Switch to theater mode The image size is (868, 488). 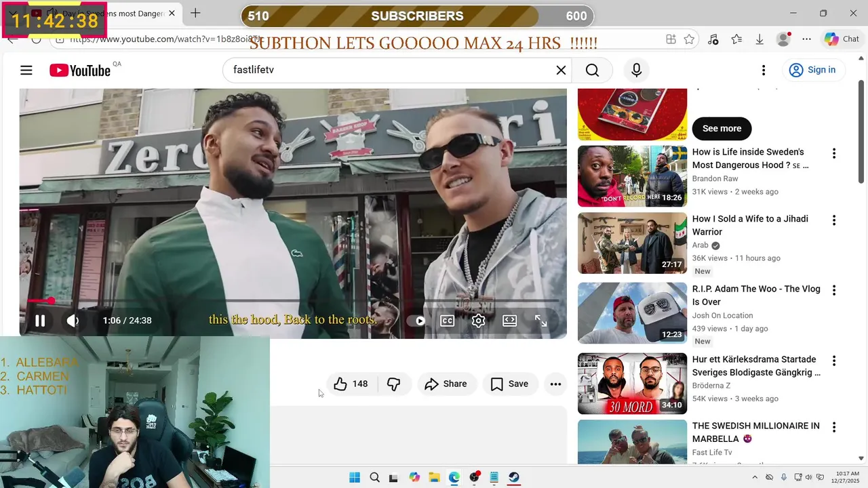click(510, 321)
